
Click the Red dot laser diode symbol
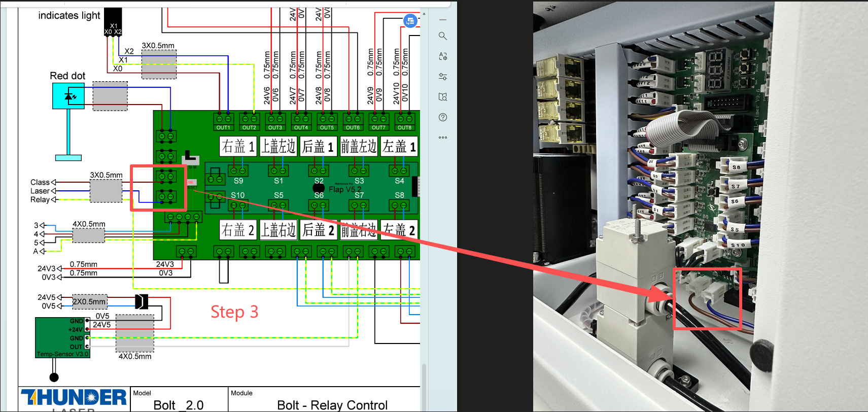click(68, 96)
